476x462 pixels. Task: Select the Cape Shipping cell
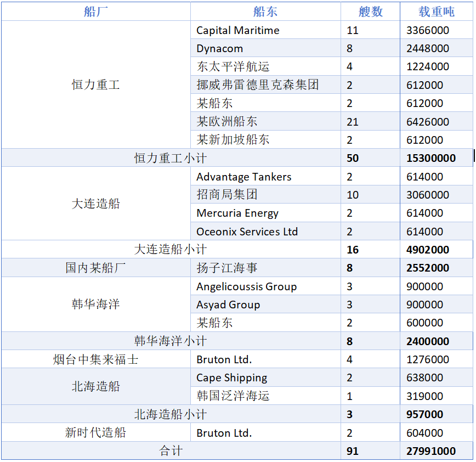(232, 378)
